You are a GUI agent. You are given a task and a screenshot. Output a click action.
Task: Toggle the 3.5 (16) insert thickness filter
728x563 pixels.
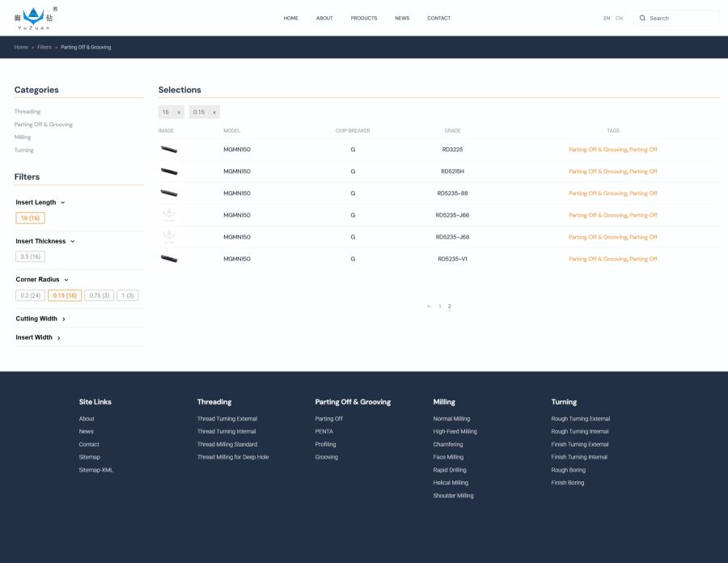[x=31, y=256]
